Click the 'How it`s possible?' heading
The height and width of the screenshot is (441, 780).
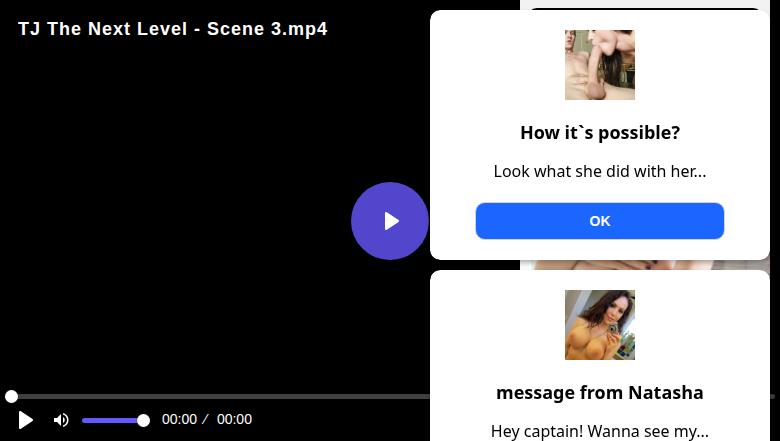coord(600,133)
